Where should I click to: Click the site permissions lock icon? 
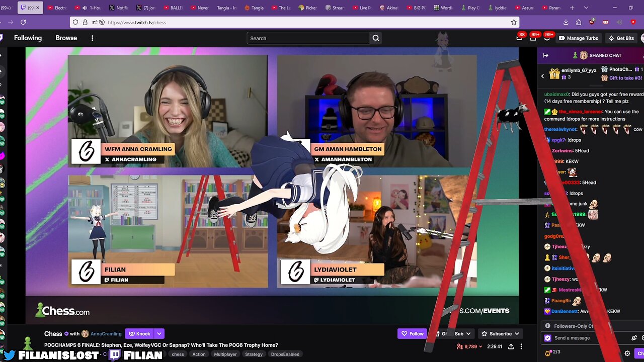tap(85, 22)
